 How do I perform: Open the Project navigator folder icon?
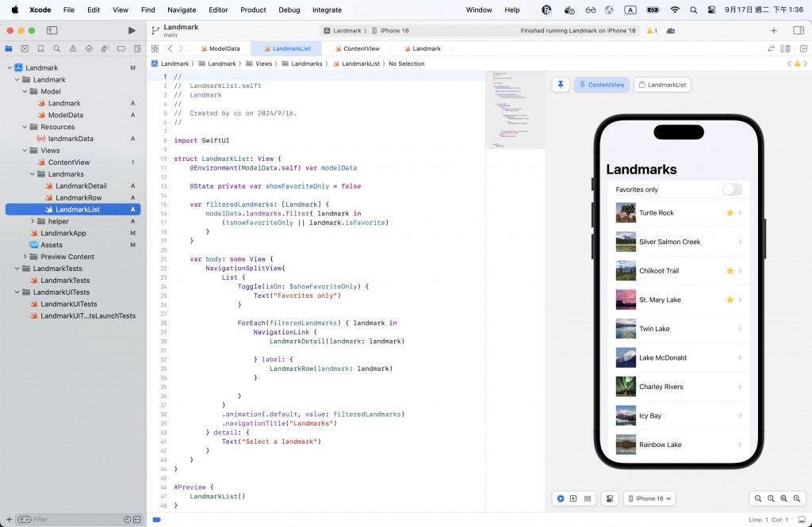click(x=9, y=48)
